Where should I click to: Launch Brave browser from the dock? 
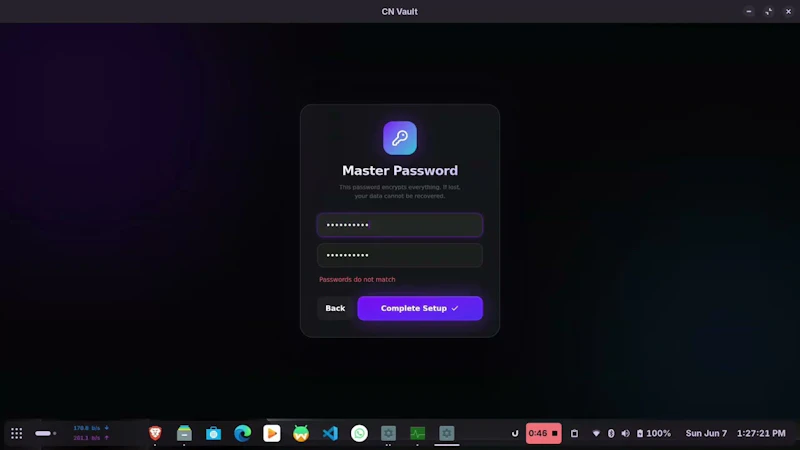[x=155, y=433]
